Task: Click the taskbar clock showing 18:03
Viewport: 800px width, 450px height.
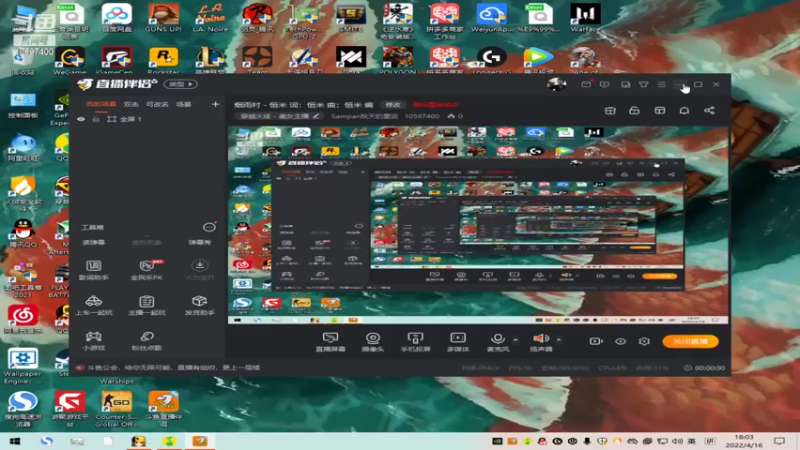Action: click(744, 441)
